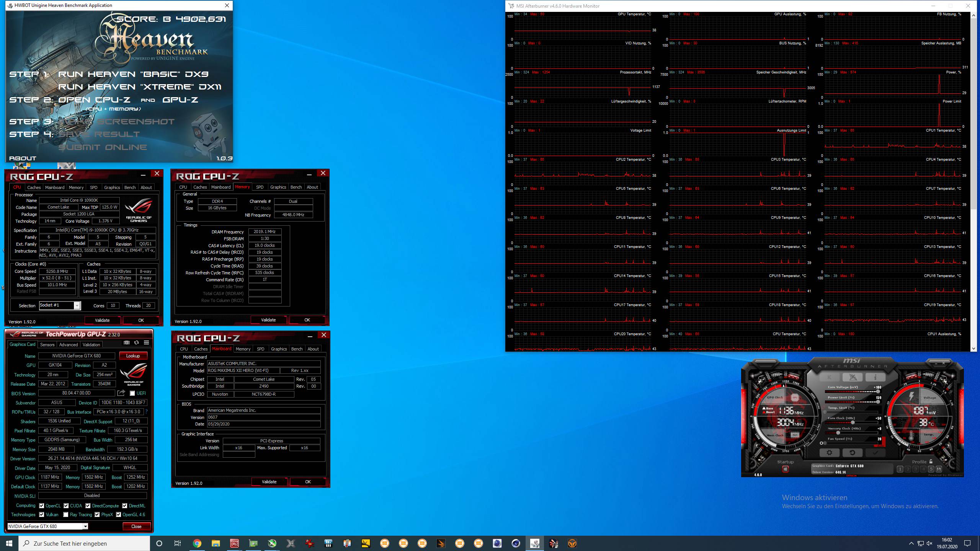Click the Afterburner DETACH label
980x551 pixels.
click(851, 476)
